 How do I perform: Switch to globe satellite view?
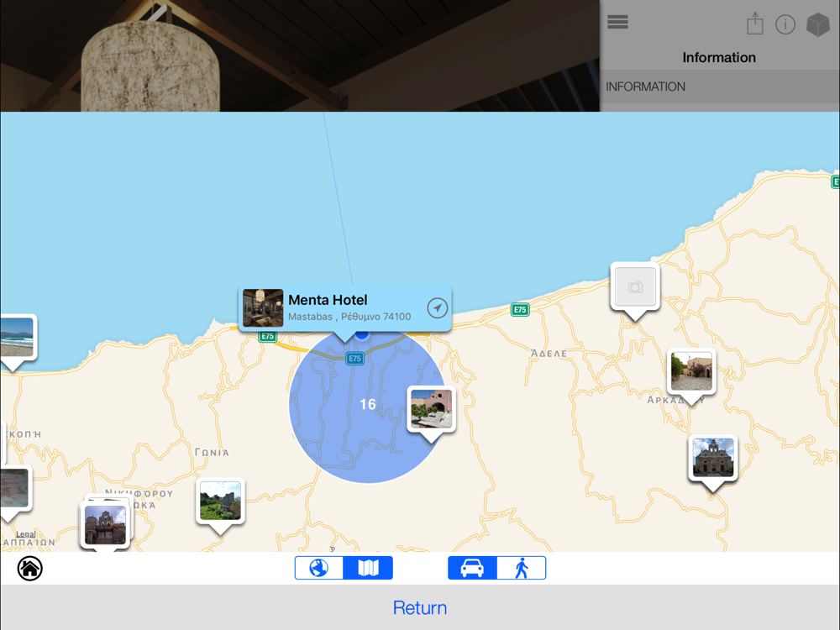pos(319,568)
